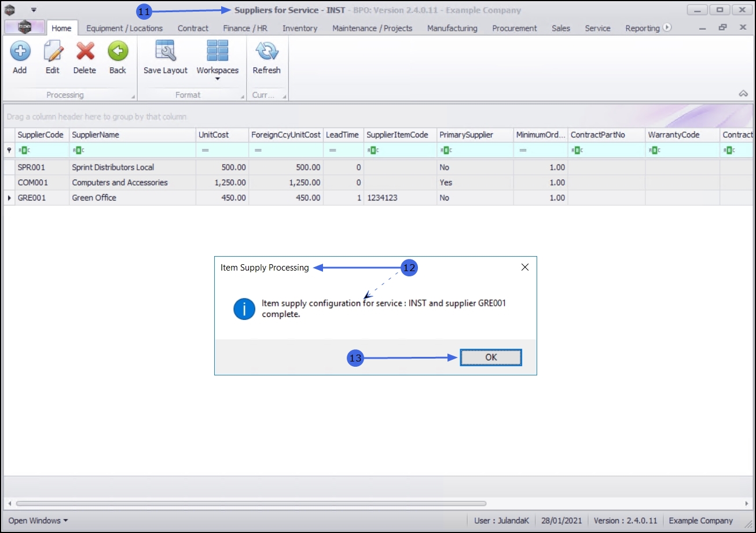Image resolution: width=756 pixels, height=533 pixels.
Task: Sort by the PrimarySupplier column header
Action: pyautogui.click(x=475, y=134)
